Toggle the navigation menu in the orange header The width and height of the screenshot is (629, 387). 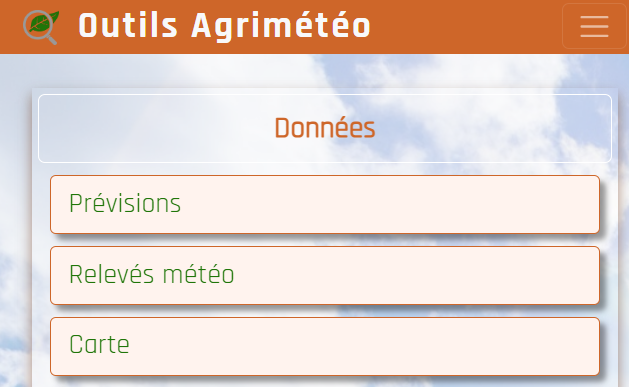coord(594,26)
